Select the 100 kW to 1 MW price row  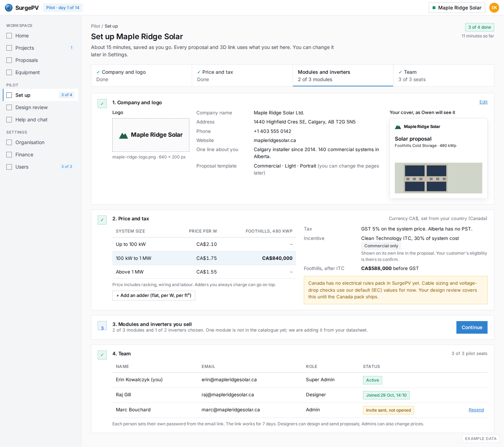click(204, 258)
